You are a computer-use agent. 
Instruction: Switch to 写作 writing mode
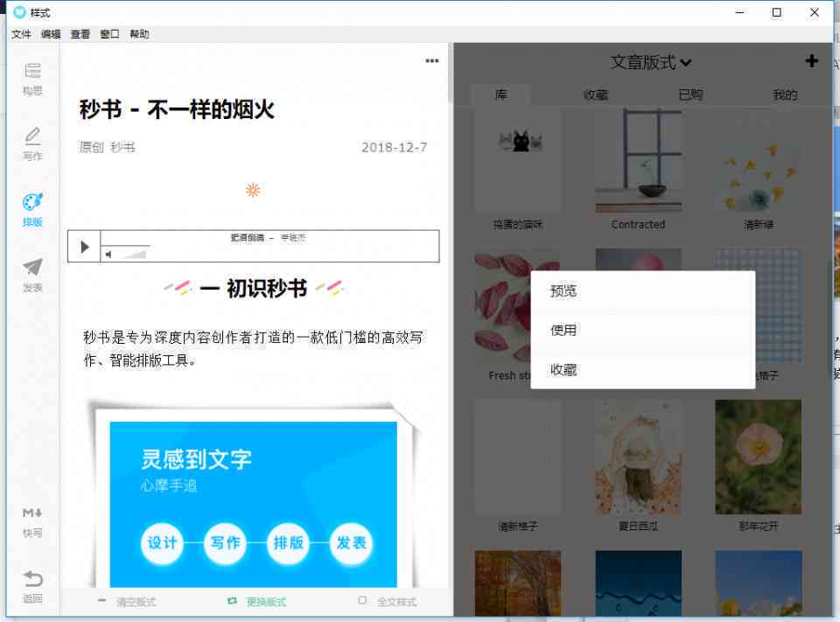click(32, 144)
